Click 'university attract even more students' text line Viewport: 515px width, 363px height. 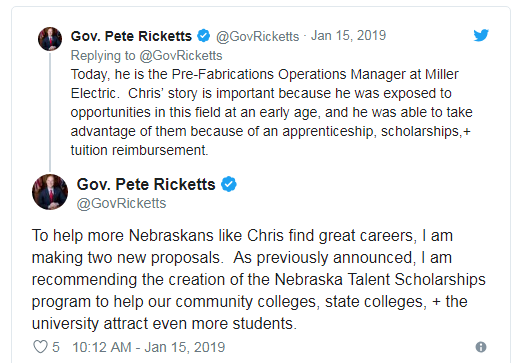click(164, 323)
